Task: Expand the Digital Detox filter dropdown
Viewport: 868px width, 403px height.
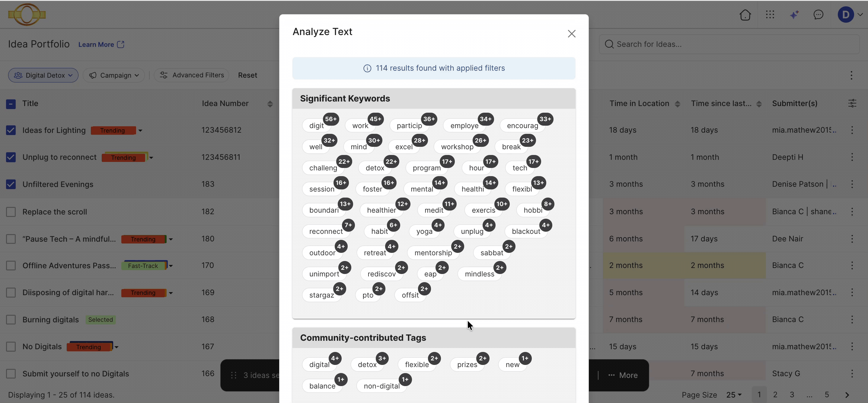Action: [x=43, y=75]
